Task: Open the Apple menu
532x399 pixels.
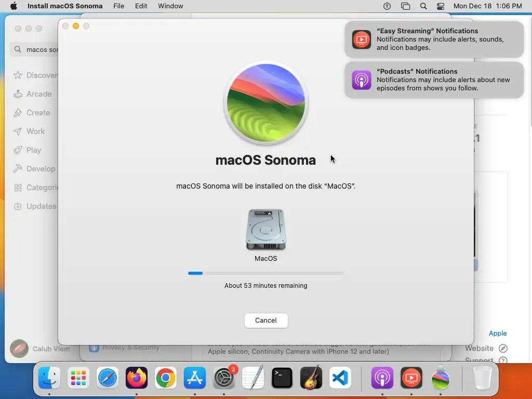Action: pos(14,6)
